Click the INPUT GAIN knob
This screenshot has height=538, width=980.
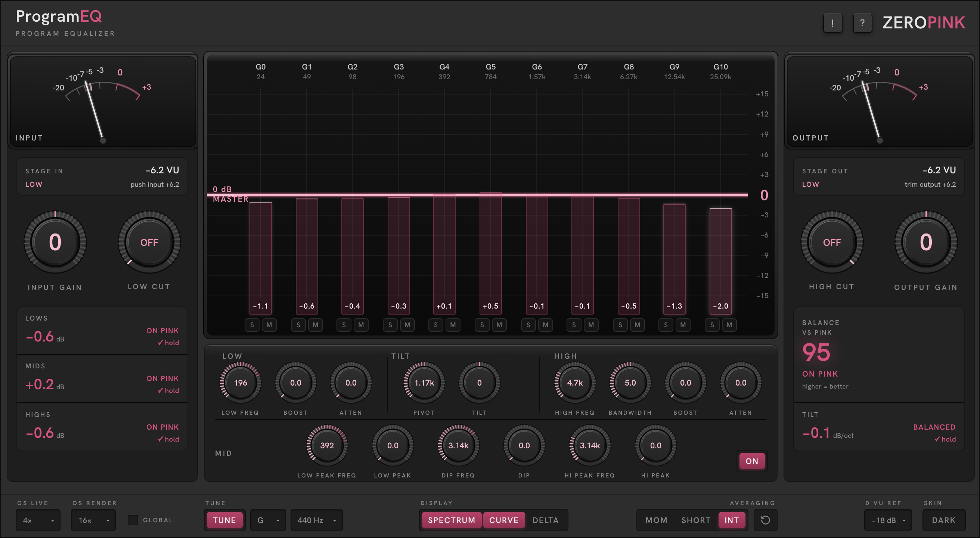tap(55, 242)
